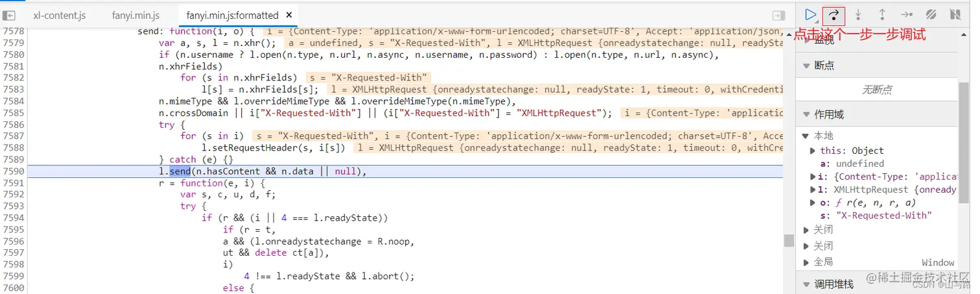Add breakpoint at line number 7580
Screen dimensions: 980x294
(x=13, y=55)
